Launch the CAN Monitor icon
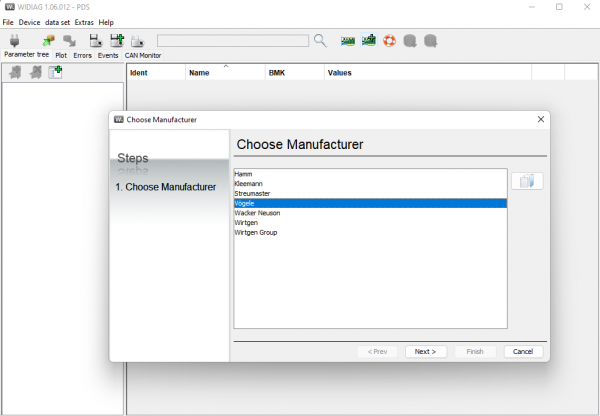The image size is (600, 416). pos(140,41)
